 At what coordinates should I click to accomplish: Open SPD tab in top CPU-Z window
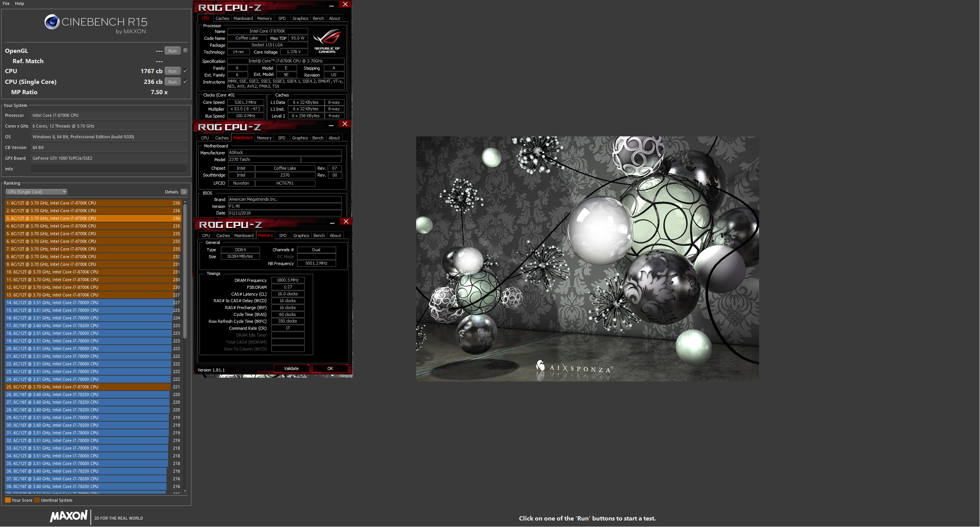click(x=282, y=18)
